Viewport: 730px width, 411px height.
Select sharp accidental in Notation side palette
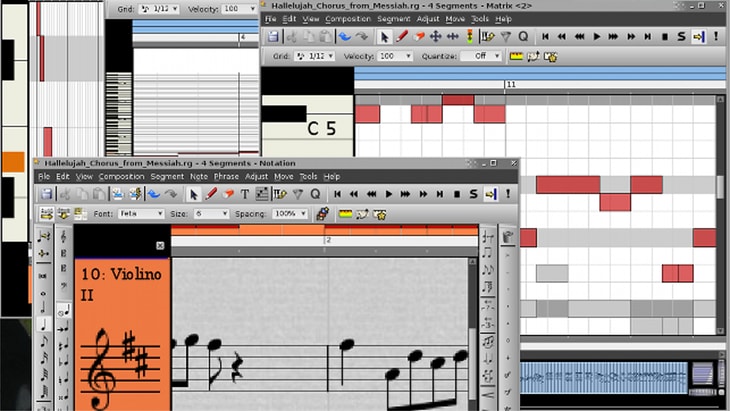(63, 345)
